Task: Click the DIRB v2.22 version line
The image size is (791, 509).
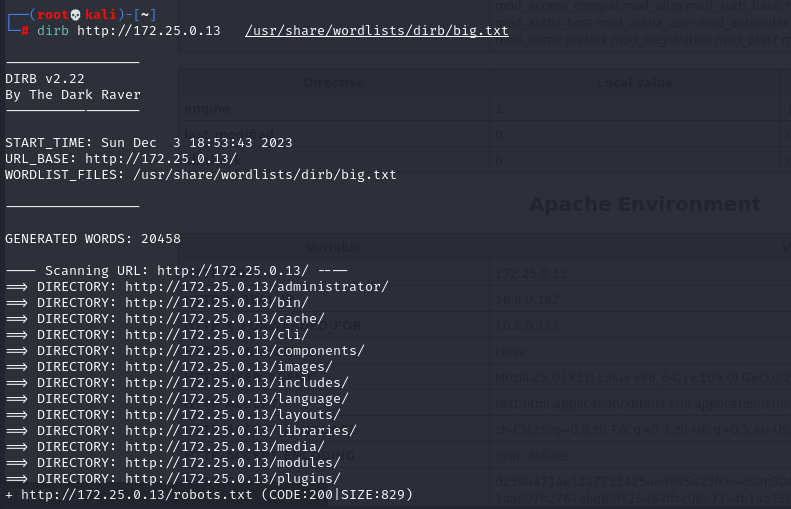Action: click(x=45, y=79)
